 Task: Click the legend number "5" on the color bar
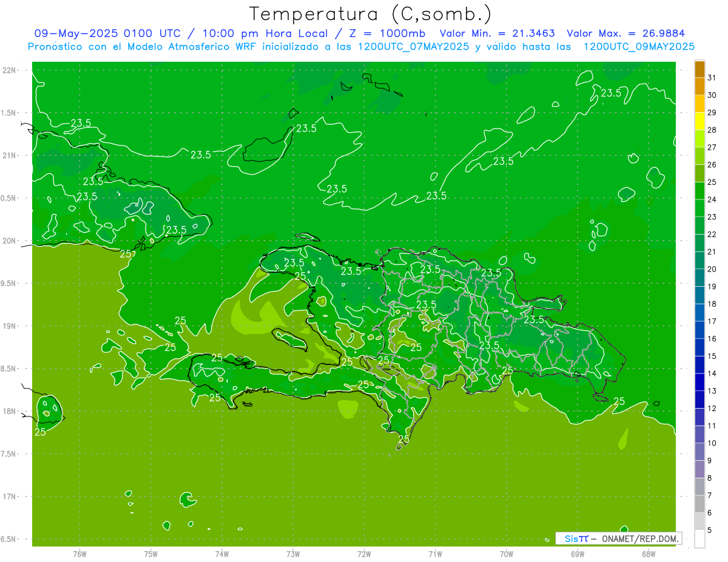coord(710,530)
